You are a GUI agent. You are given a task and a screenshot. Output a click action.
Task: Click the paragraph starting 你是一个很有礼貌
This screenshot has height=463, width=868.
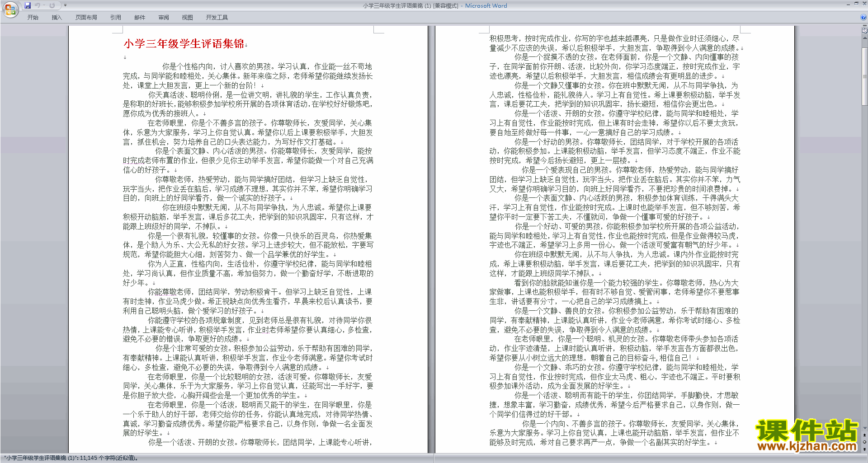point(248,245)
